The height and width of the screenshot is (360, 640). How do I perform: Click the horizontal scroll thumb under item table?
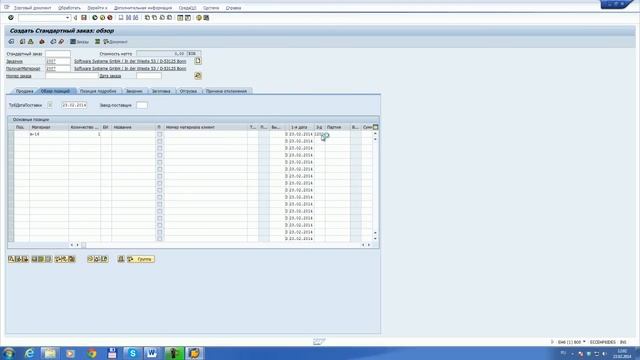(84, 245)
